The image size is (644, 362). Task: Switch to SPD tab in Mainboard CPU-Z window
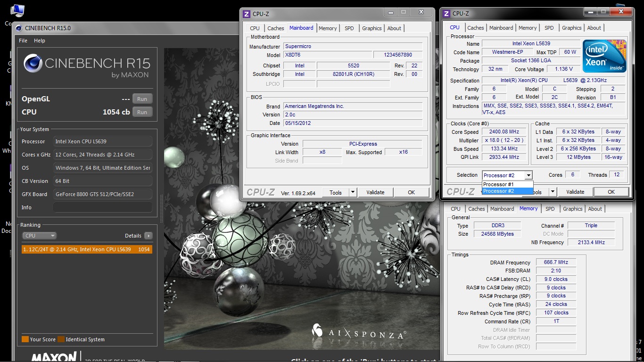click(349, 28)
